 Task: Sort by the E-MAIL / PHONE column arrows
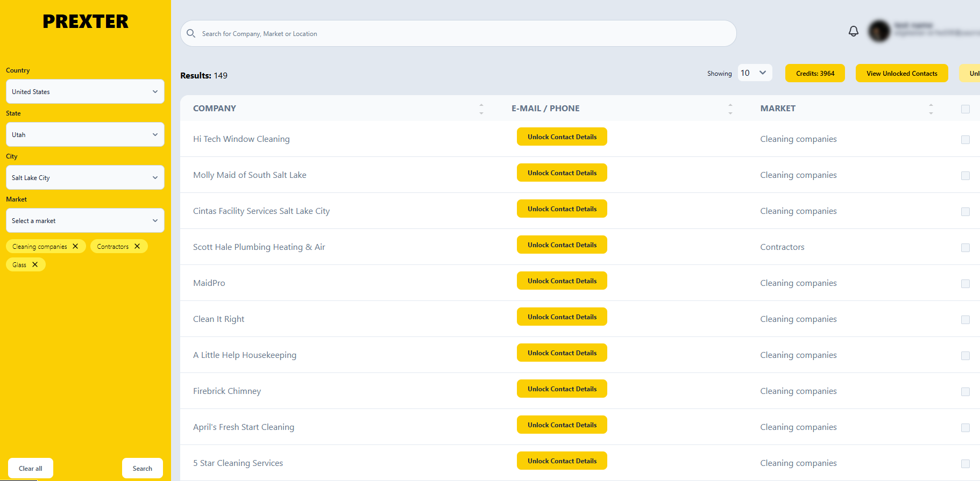coord(730,109)
